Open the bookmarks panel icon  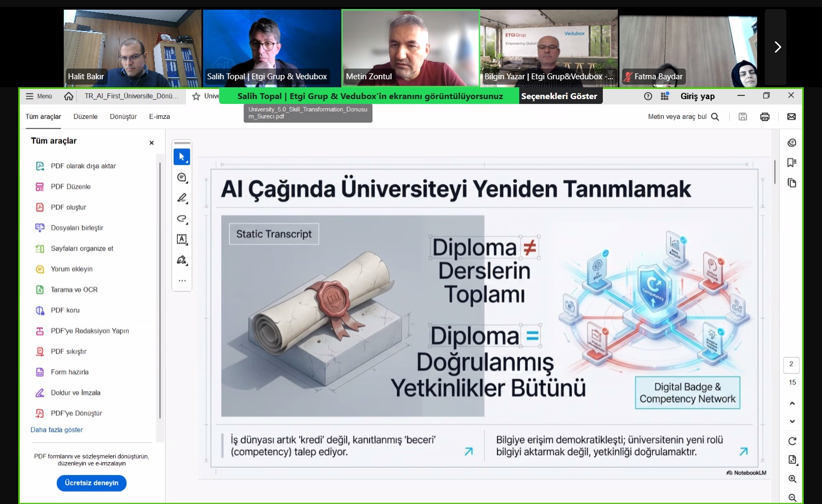(x=791, y=163)
